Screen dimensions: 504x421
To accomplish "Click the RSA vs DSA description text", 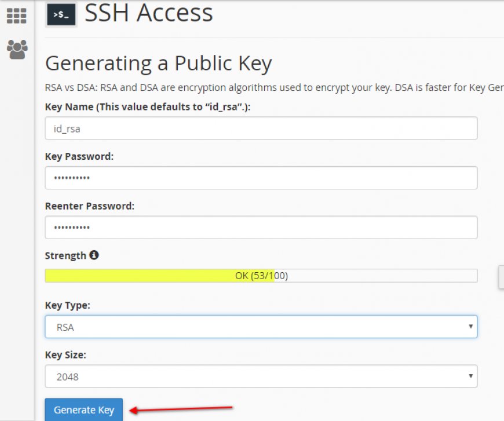I will click(273, 88).
